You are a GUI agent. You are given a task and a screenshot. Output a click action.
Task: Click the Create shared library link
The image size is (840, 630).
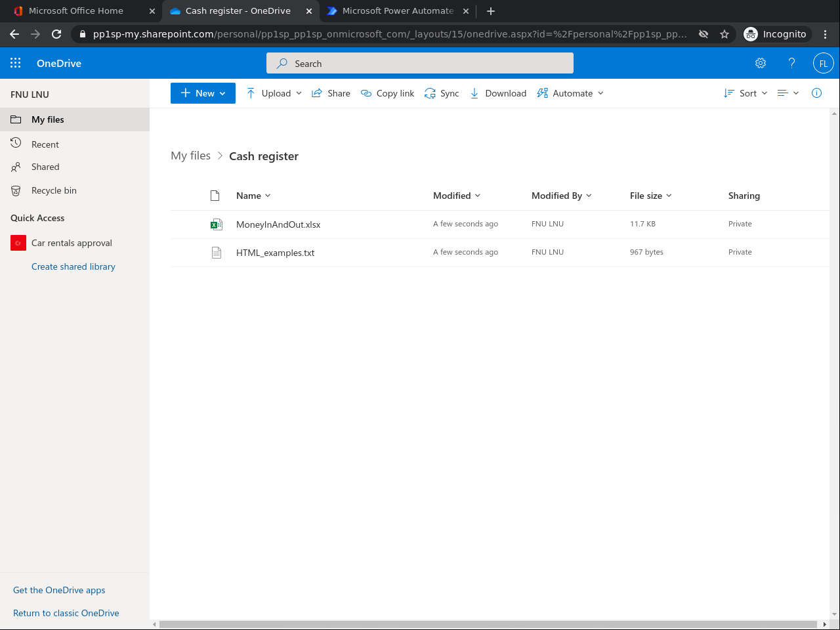73,266
